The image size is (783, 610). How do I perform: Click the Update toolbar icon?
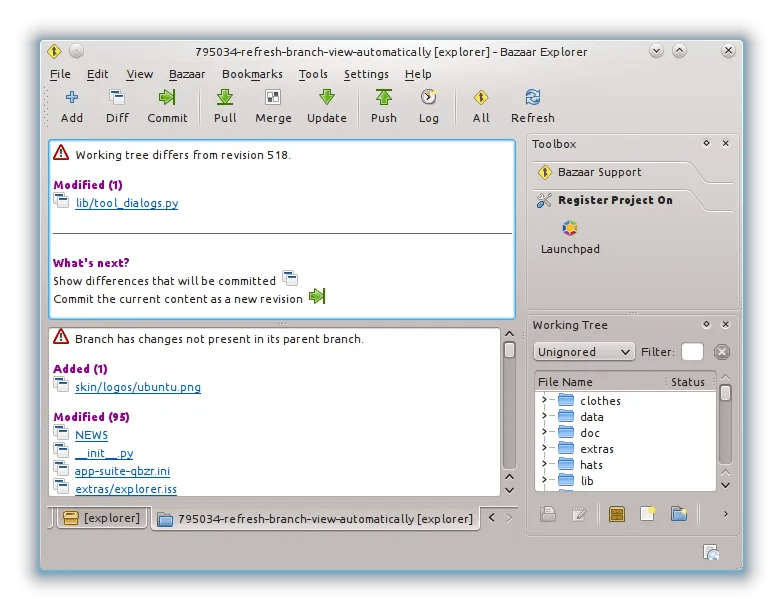(327, 97)
